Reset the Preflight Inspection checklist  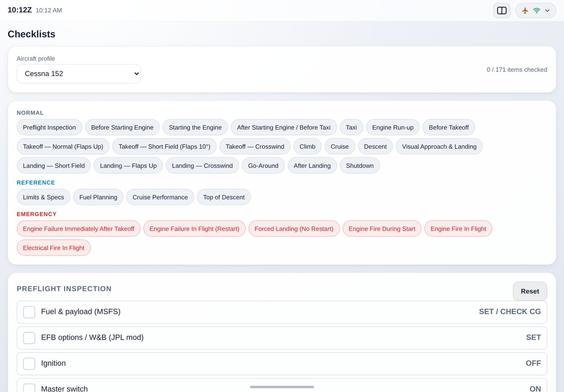pos(530,291)
